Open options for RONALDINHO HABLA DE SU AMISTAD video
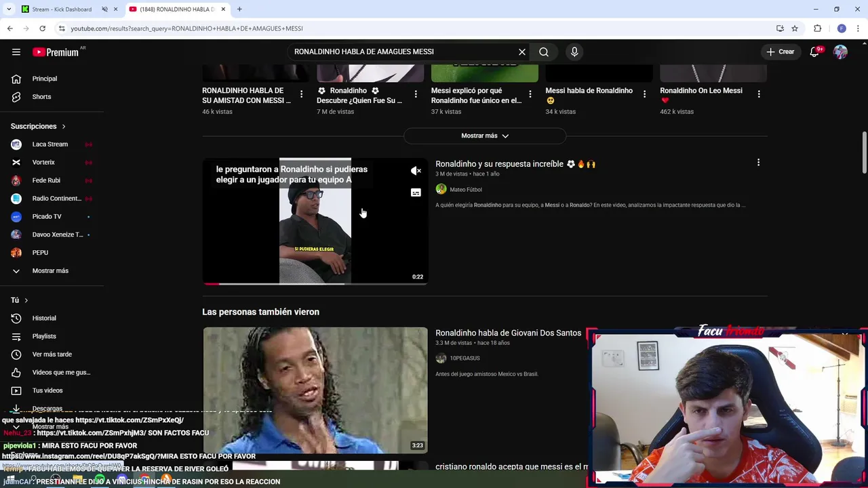The width and height of the screenshot is (868, 488). [x=301, y=94]
